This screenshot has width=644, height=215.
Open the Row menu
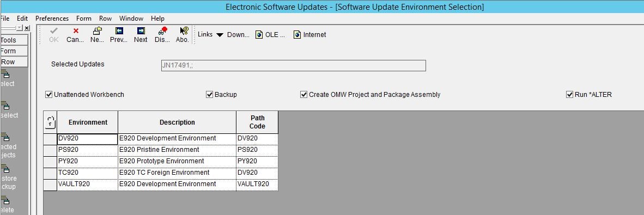106,19
